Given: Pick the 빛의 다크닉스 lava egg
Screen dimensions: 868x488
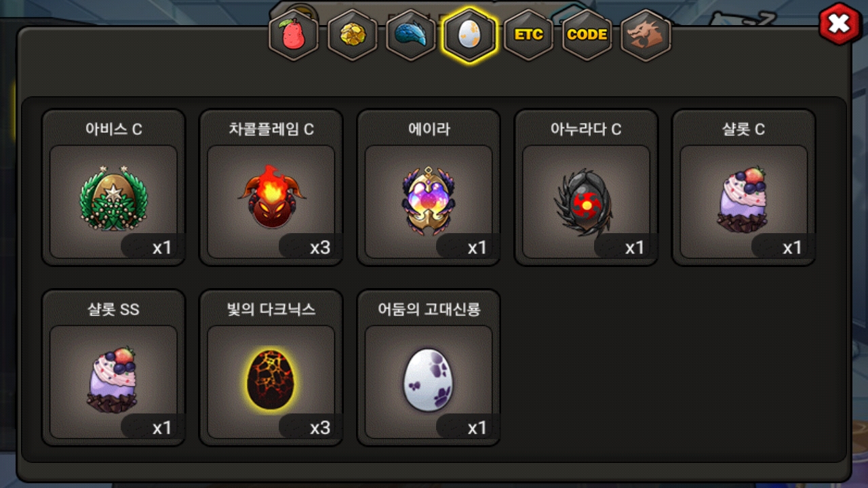Looking at the screenshot, I should [x=271, y=368].
